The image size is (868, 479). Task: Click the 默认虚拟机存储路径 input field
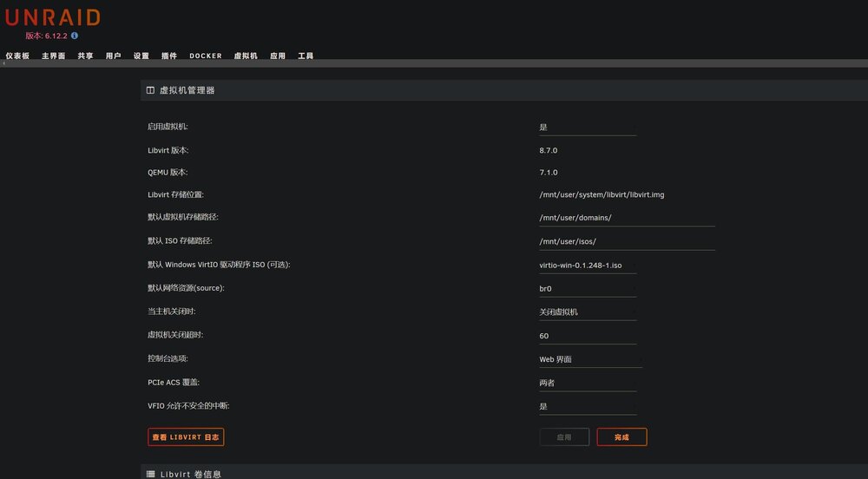click(x=627, y=218)
